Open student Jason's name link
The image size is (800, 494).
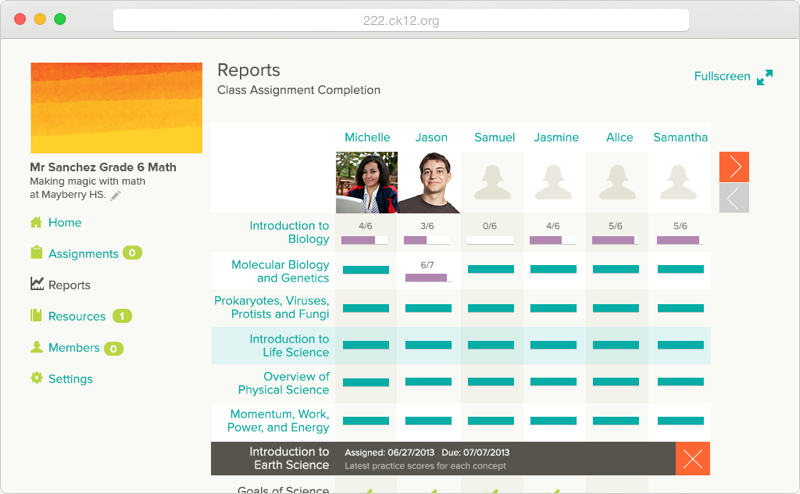[431, 137]
